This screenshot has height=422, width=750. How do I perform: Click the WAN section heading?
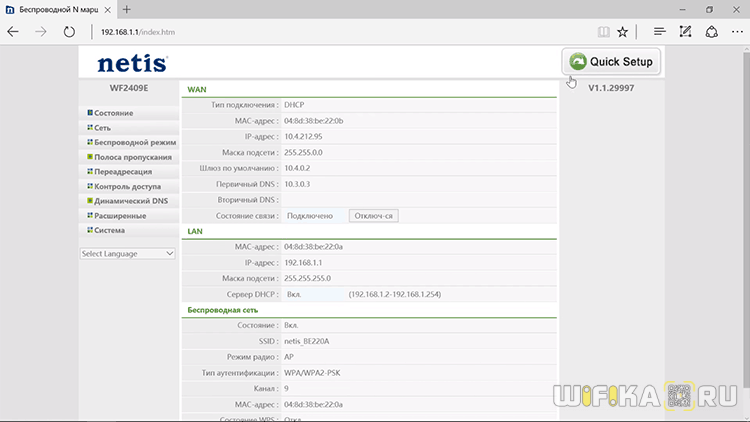pos(197,89)
